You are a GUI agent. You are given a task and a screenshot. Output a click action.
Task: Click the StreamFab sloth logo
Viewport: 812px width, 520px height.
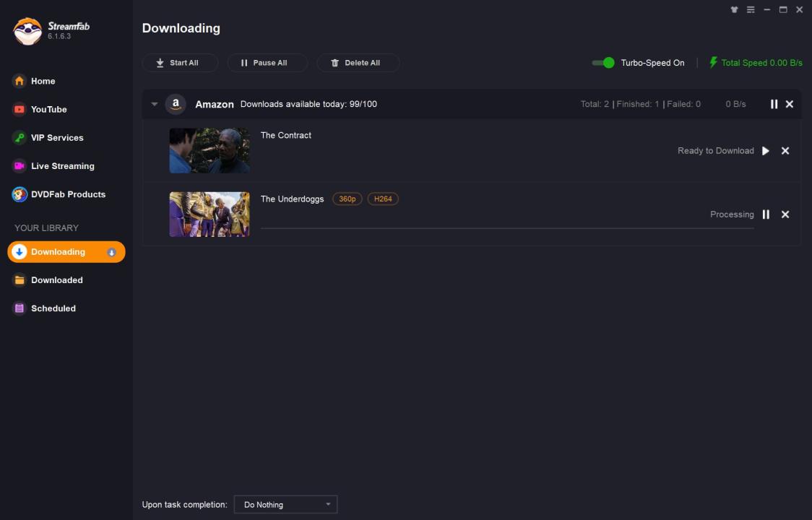(27, 31)
